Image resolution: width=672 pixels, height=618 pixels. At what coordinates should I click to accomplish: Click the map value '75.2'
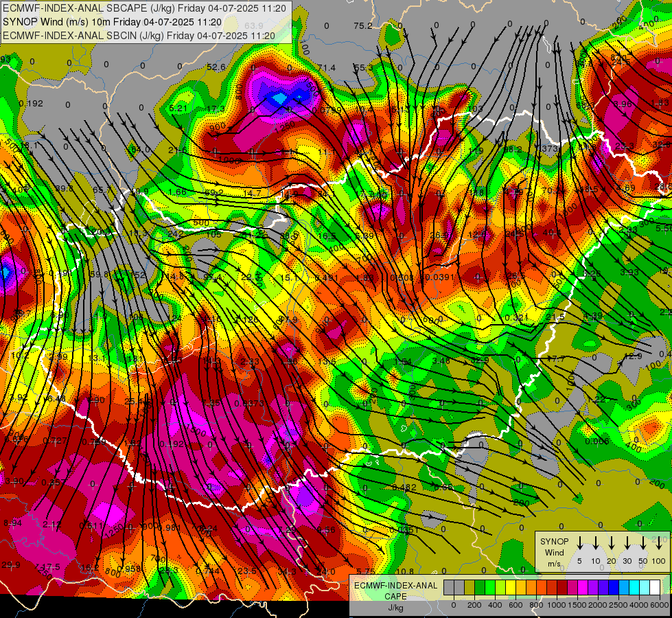[x=363, y=25]
